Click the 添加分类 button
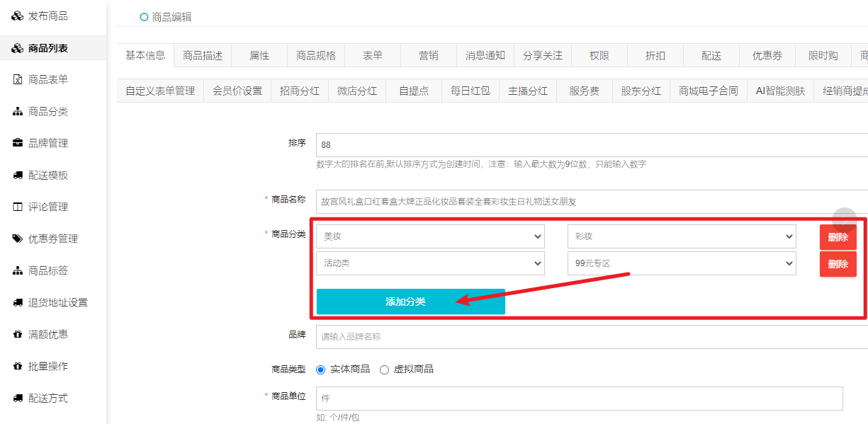 (x=411, y=302)
